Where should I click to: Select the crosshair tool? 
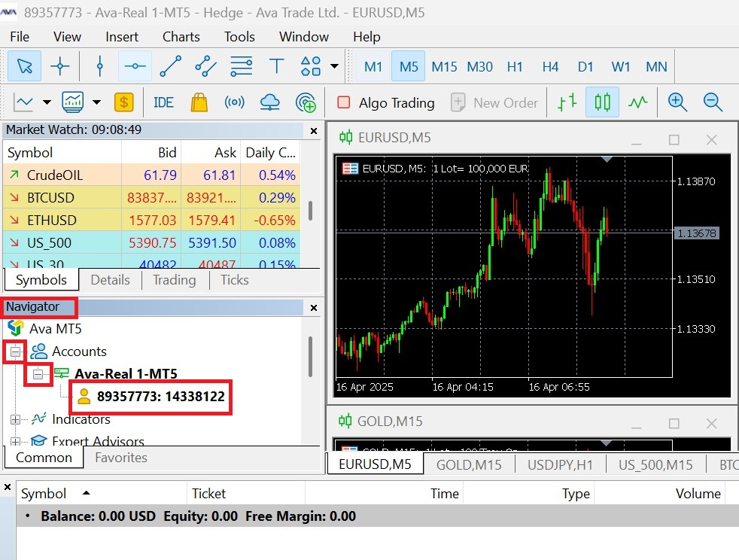coord(61,66)
